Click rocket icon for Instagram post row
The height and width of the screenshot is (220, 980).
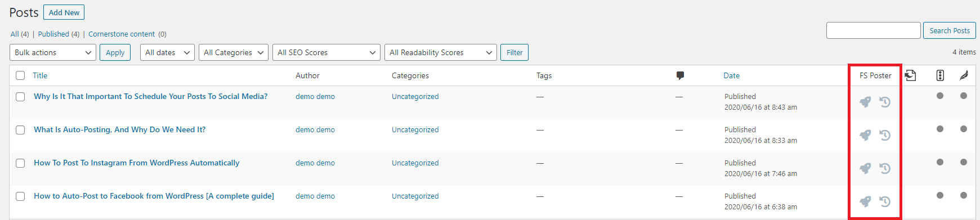(x=865, y=168)
